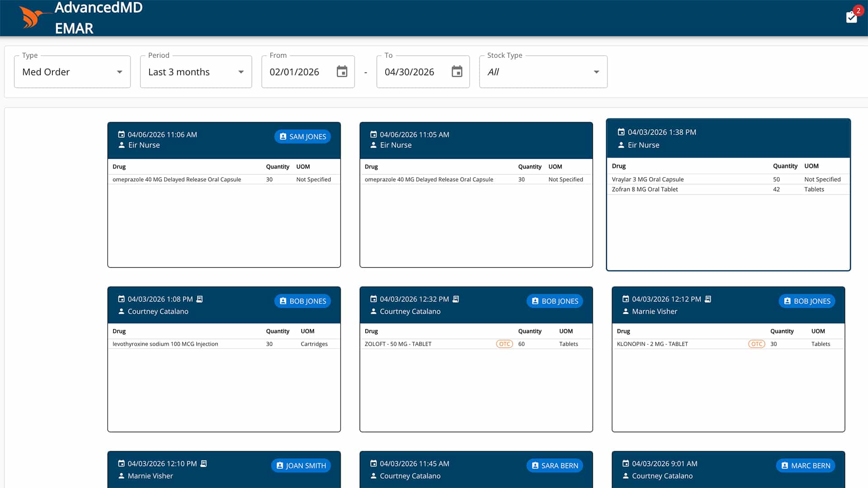Click note icon on 04/03/2026 12:12 PM order
The image size is (868, 488).
[x=708, y=299]
